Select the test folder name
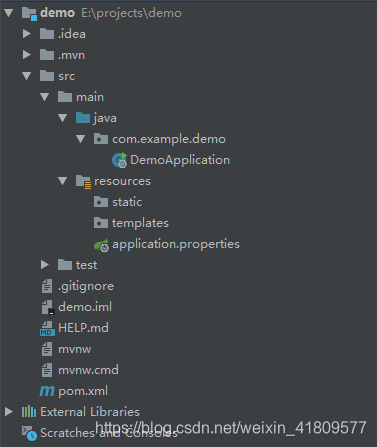Image resolution: width=377 pixels, height=447 pixels. pyautogui.click(x=87, y=265)
